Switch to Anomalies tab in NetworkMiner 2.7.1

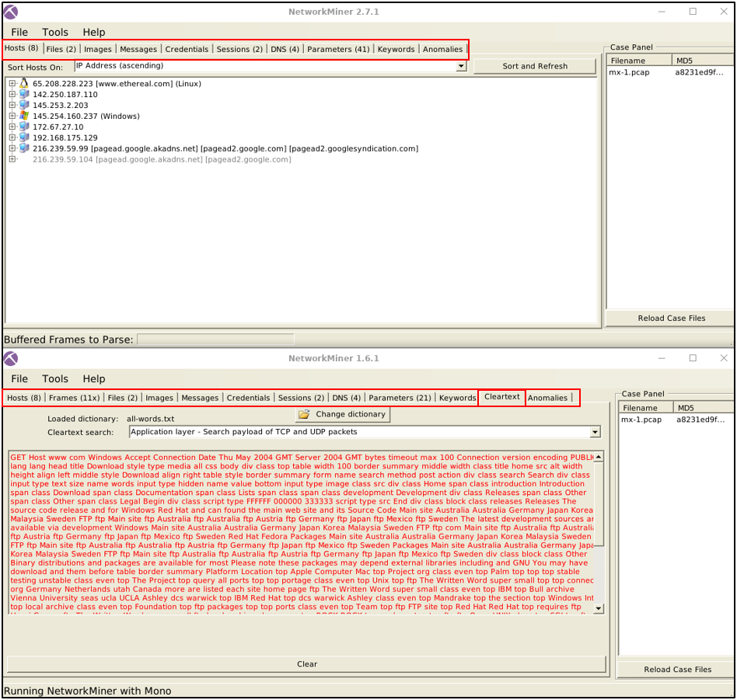point(443,49)
